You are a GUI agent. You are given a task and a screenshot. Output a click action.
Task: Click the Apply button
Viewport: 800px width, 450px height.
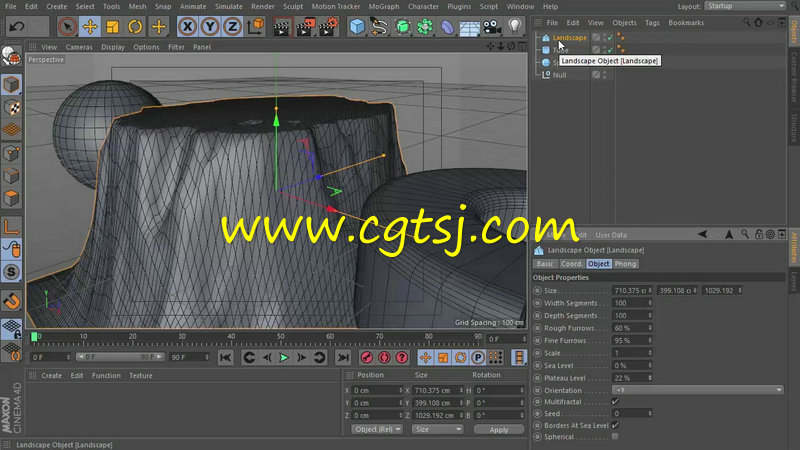[x=498, y=430]
